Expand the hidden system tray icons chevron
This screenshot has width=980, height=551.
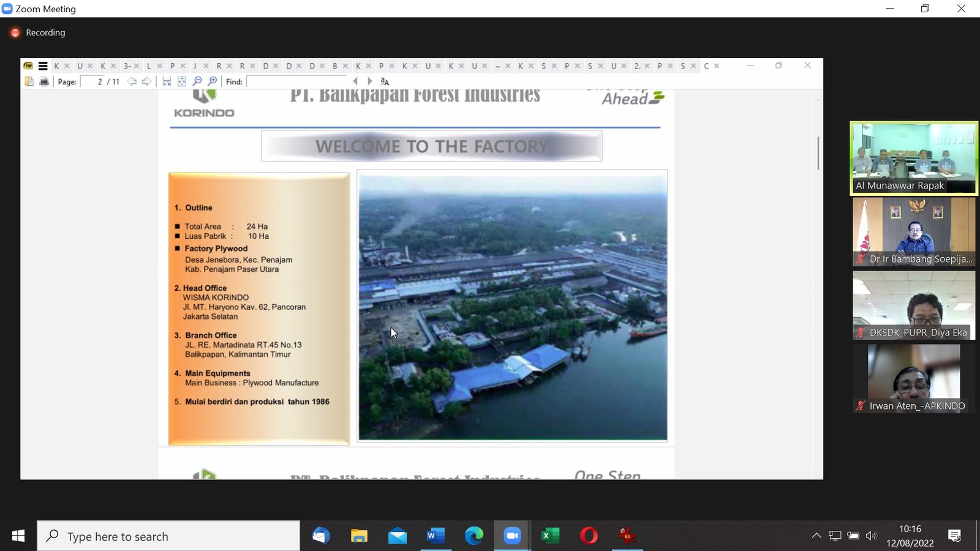coord(816,536)
